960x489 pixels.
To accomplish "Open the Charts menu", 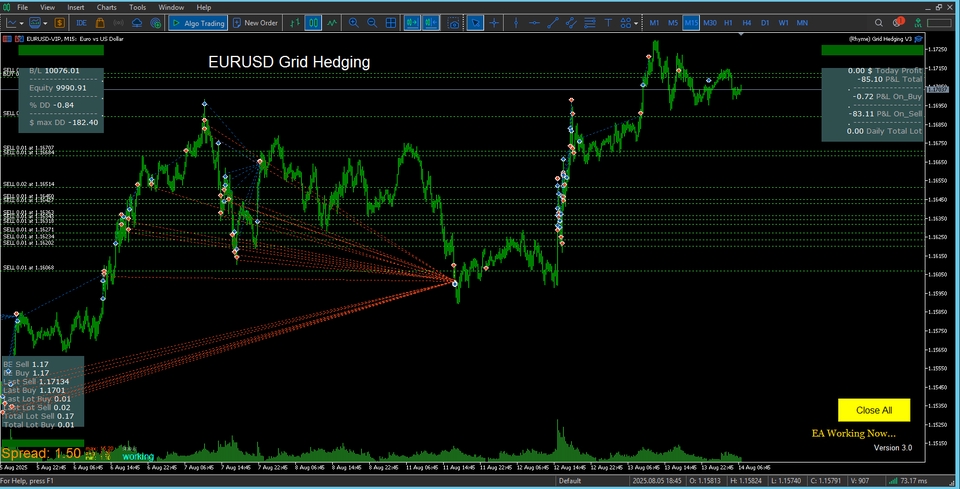I will 106,7.
